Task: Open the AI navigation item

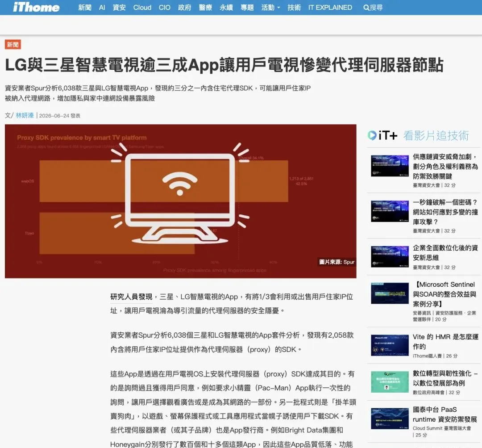Action: [102, 8]
